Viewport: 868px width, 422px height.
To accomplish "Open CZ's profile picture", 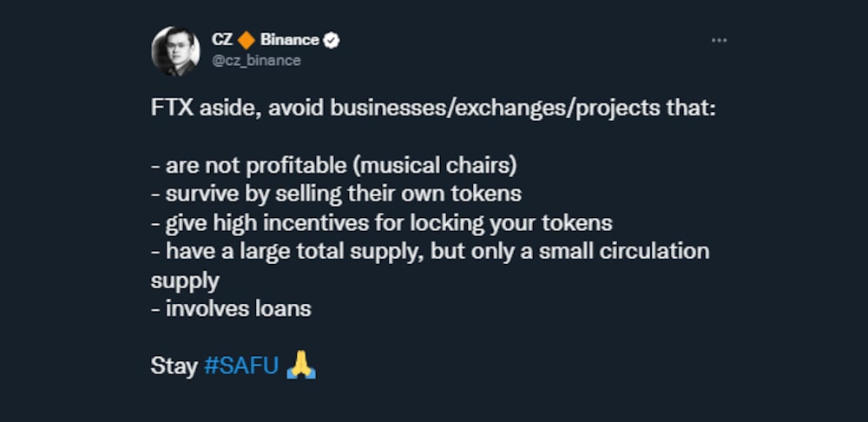I will coord(175,50).
